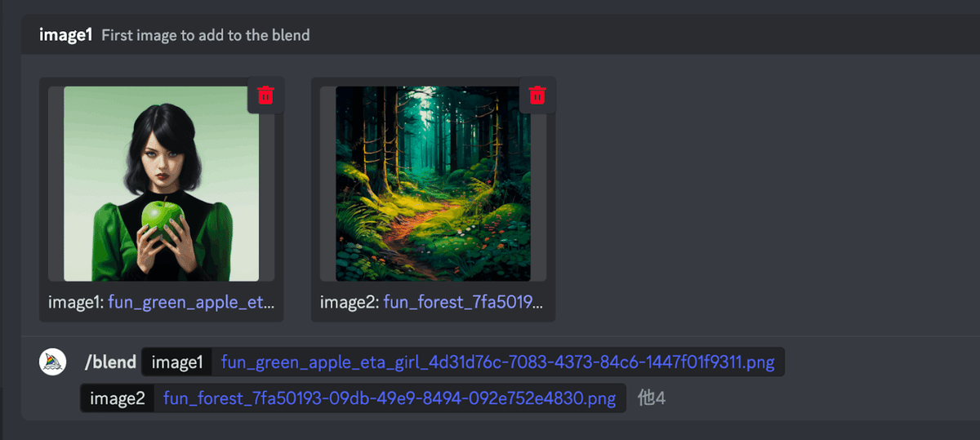Focus command input area right of 他4
Screen dimensions: 980x440
tap(817, 399)
